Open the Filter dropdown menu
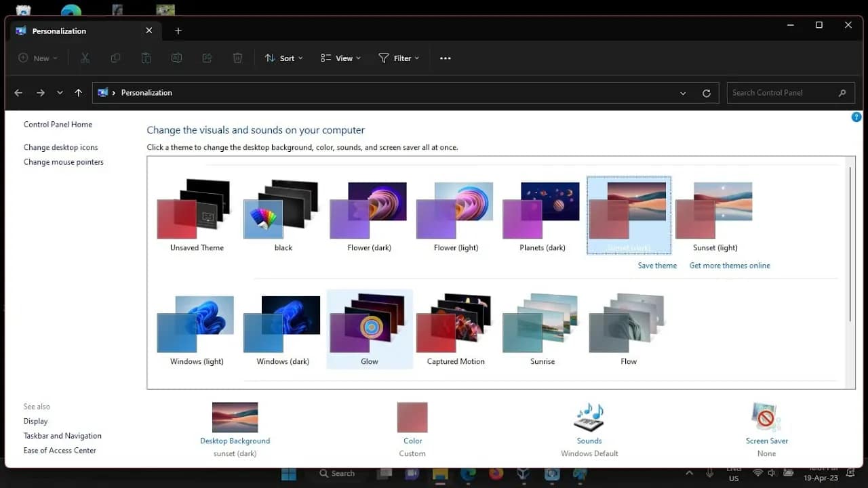Screen dimensions: 868x488 click(x=399, y=58)
